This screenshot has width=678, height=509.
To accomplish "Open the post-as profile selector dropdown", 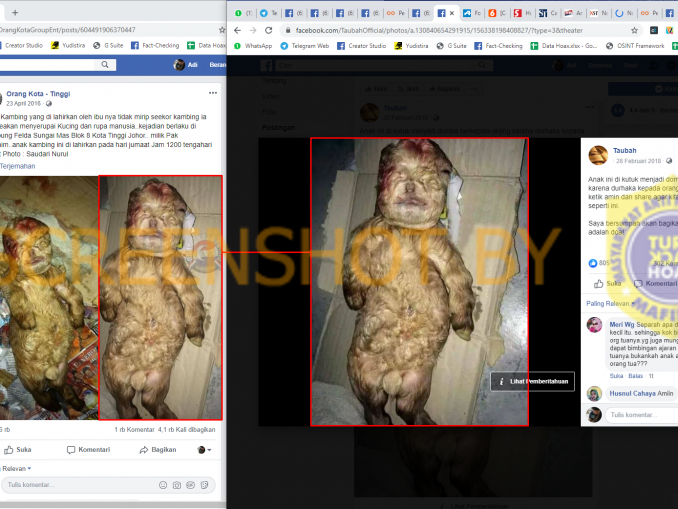I will [204, 450].
